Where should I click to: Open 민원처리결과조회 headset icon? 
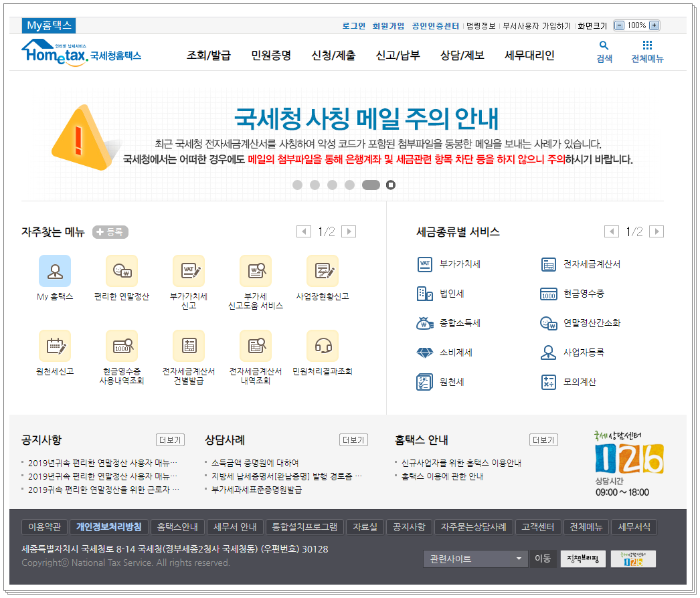(x=323, y=345)
